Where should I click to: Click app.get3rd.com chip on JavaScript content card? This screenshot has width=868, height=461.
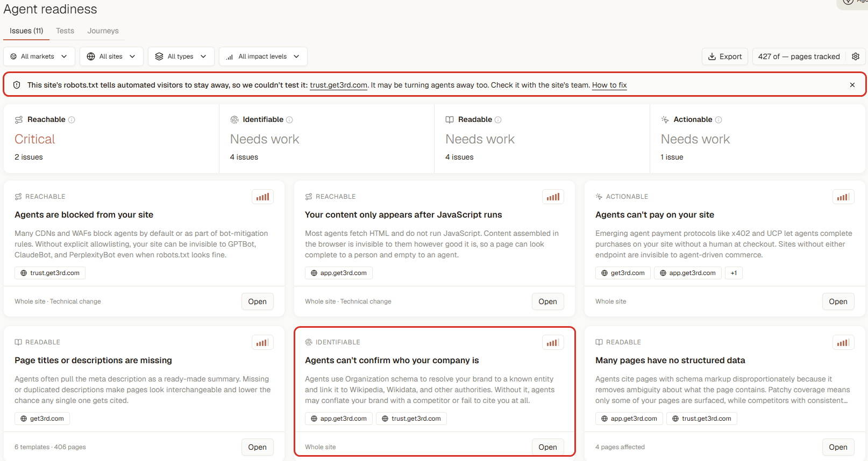(x=339, y=273)
